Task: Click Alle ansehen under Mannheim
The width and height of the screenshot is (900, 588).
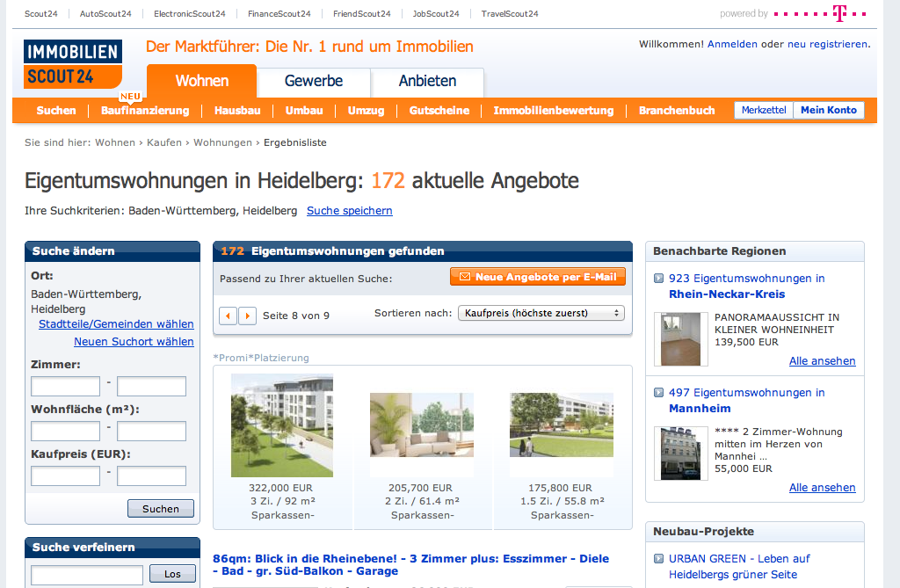Action: [822, 488]
